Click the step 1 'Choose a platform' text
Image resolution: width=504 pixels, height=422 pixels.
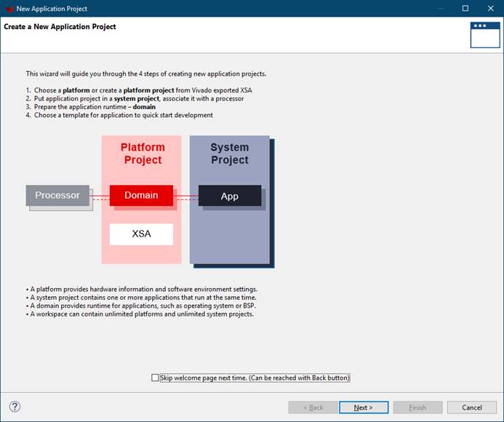pos(143,89)
